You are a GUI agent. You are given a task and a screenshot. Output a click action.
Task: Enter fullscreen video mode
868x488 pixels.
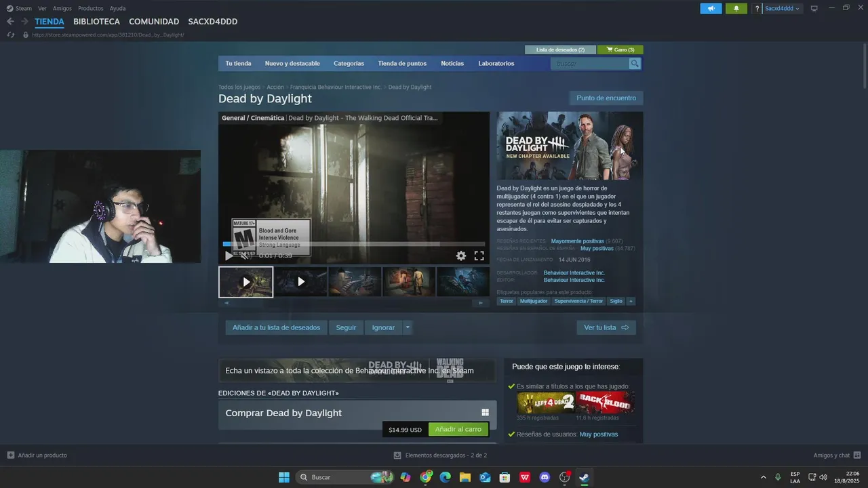pos(479,256)
